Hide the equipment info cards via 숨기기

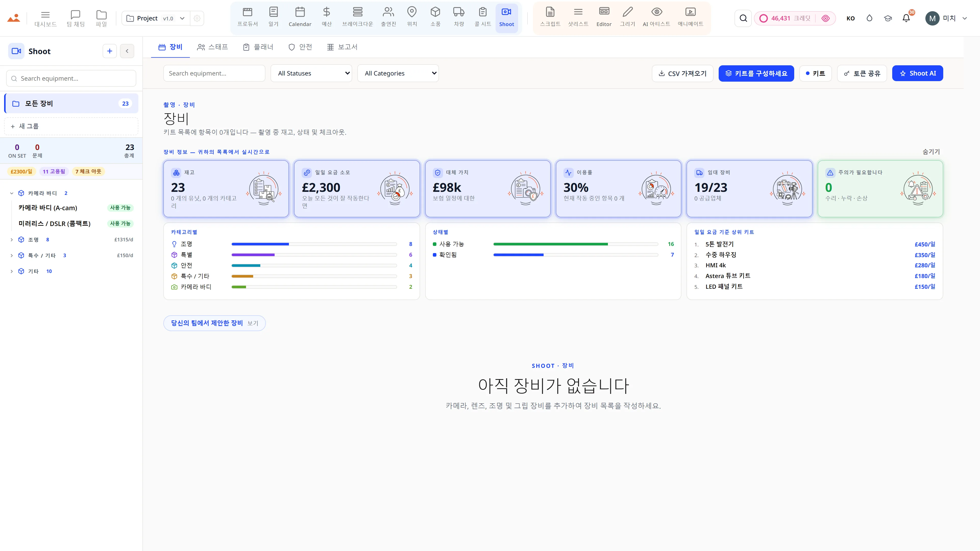pyautogui.click(x=931, y=152)
